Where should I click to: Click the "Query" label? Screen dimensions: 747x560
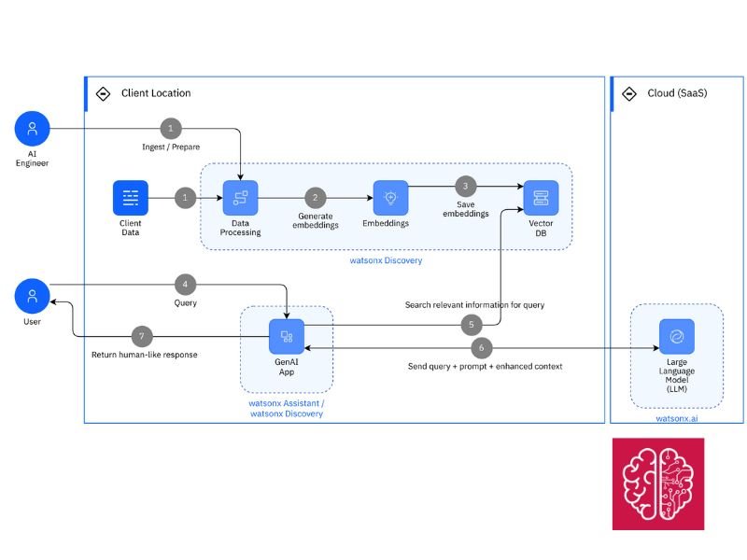pyautogui.click(x=185, y=302)
